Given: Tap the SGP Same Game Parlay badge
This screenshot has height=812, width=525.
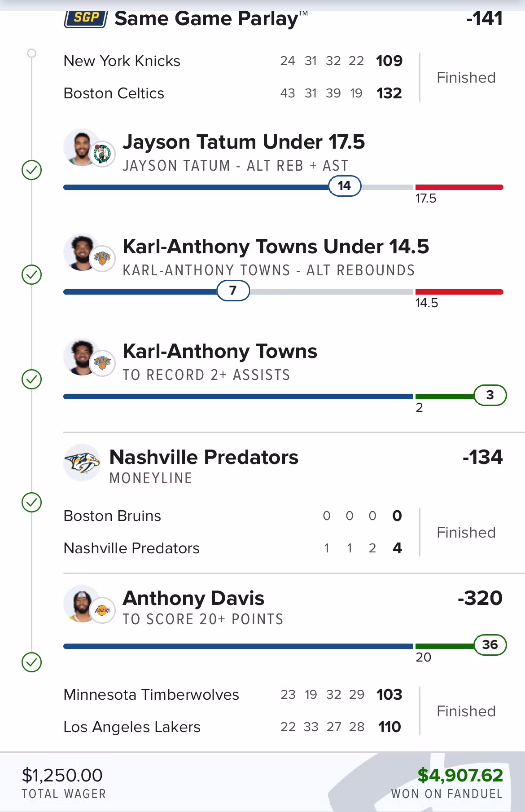Looking at the screenshot, I should [x=85, y=18].
